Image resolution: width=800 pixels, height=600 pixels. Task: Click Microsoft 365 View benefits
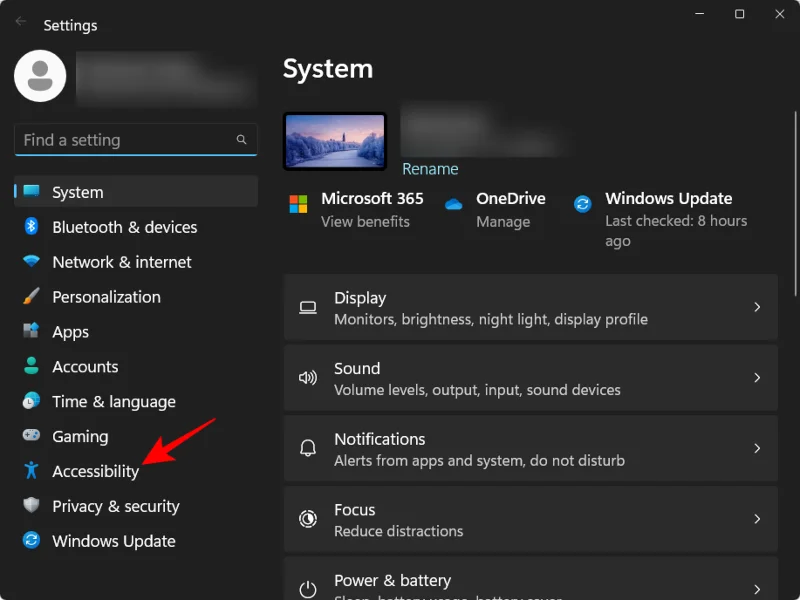point(365,221)
